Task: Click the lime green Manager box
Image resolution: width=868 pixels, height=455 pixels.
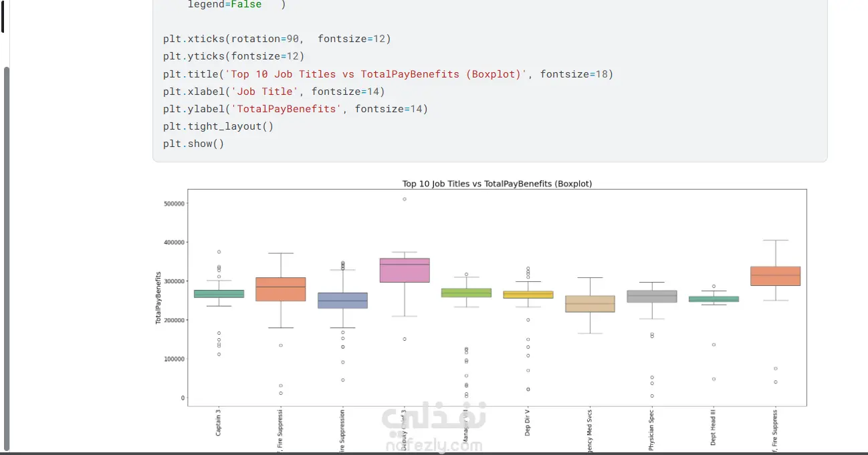Action: [466, 293]
